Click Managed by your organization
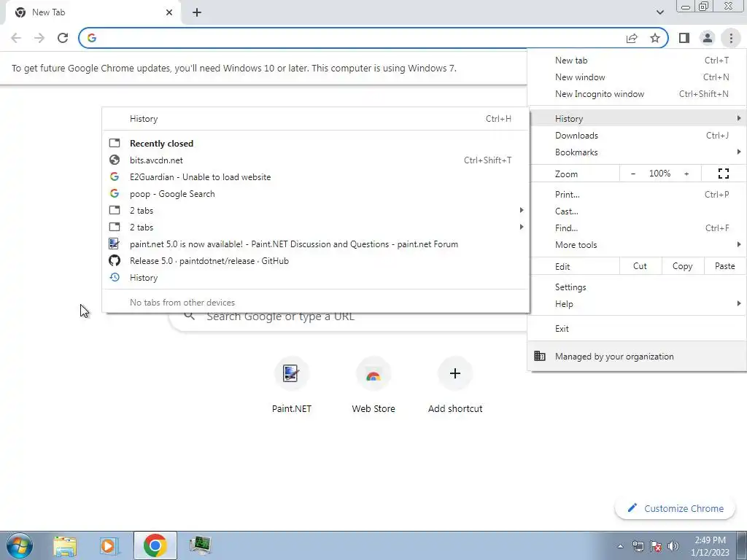This screenshot has height=560, width=747. point(637,356)
